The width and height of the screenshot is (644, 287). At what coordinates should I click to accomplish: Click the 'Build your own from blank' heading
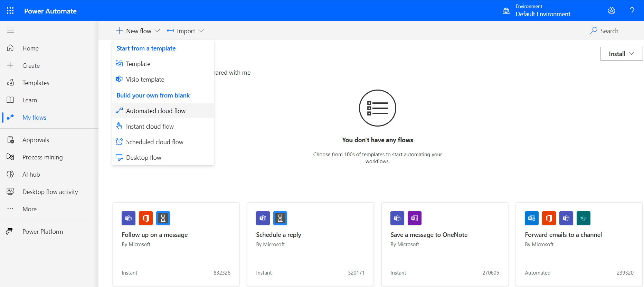[x=153, y=95]
